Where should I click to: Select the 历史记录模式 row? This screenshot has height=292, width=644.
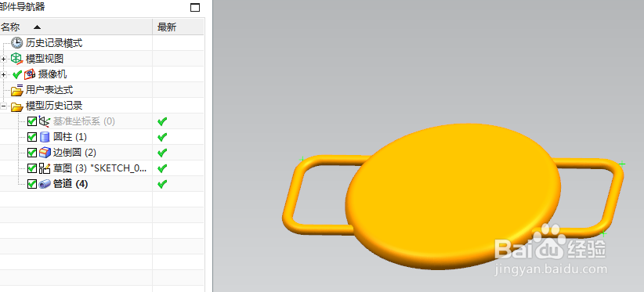tap(54, 42)
